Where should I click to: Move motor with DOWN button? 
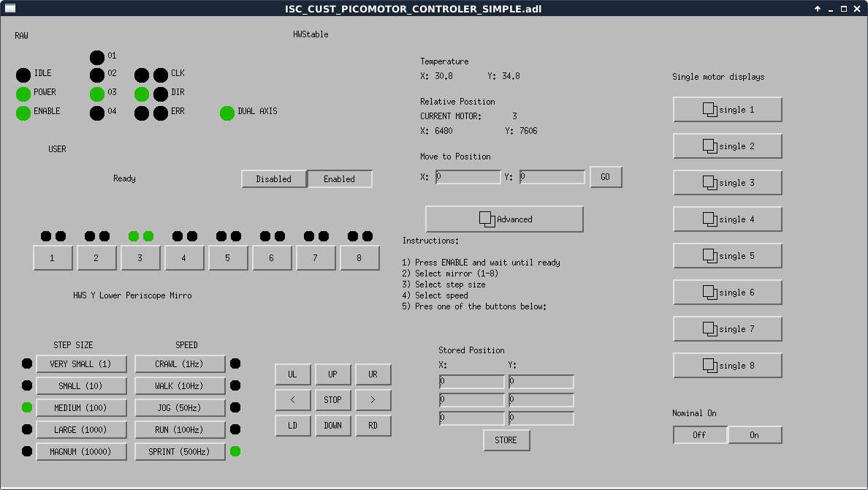pos(332,426)
